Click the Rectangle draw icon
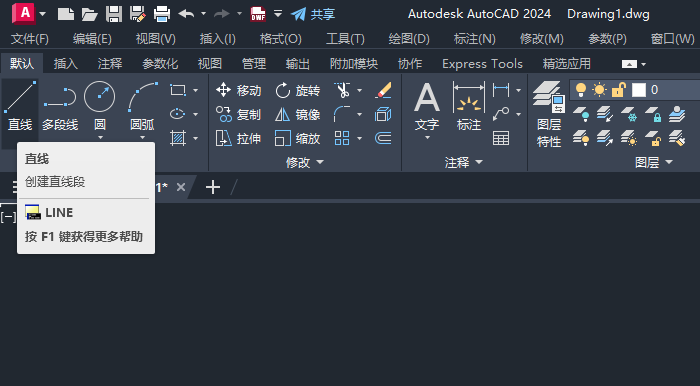The height and width of the screenshot is (386, 700). pos(178,90)
